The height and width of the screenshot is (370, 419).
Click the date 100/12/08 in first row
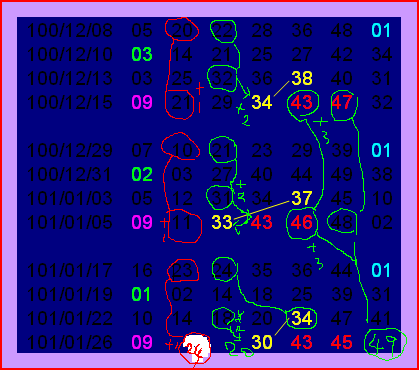pyautogui.click(x=70, y=30)
